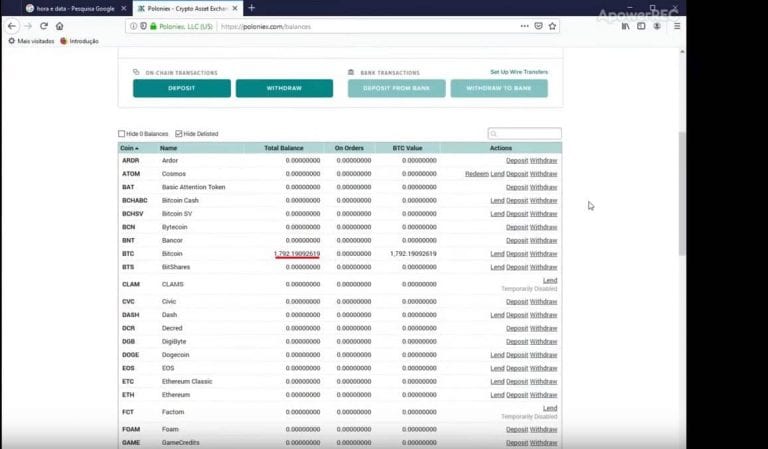Screen dimensions: 768x449
Task: Click Withdraw link for Bitcoin row
Action: 544,254
